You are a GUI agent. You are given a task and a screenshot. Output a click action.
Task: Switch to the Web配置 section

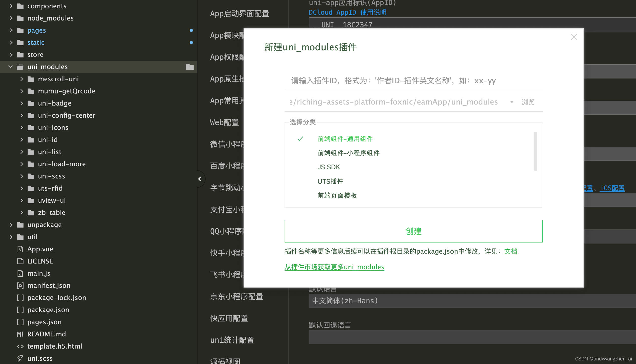[x=224, y=122]
